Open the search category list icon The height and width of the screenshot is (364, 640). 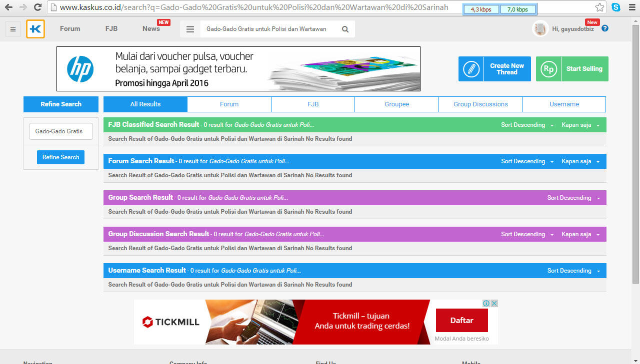tap(190, 29)
